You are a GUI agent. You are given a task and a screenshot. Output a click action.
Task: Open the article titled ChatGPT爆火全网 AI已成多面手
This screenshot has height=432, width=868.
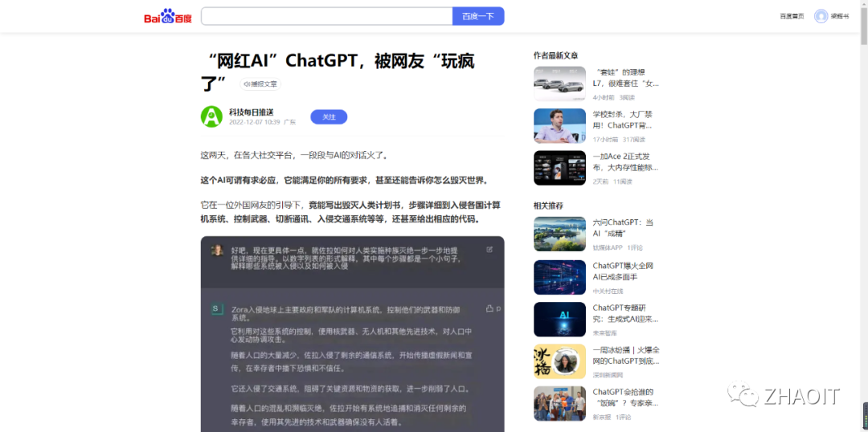click(624, 271)
